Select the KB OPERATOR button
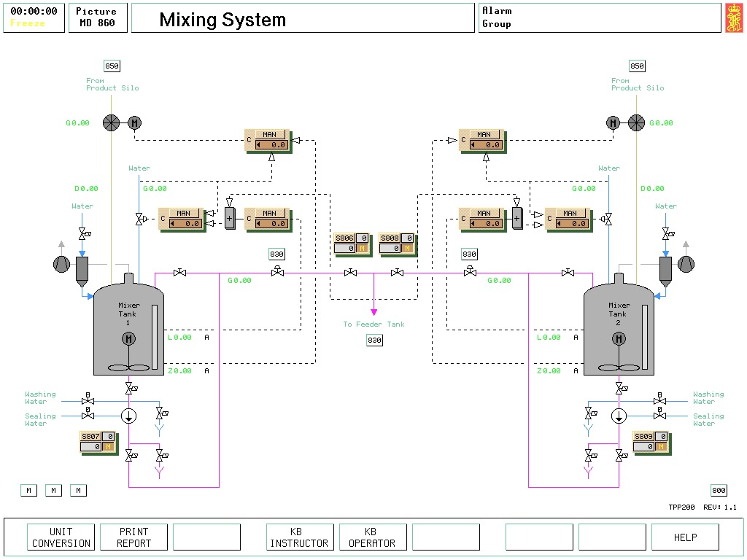The image size is (747, 560). pos(373,537)
